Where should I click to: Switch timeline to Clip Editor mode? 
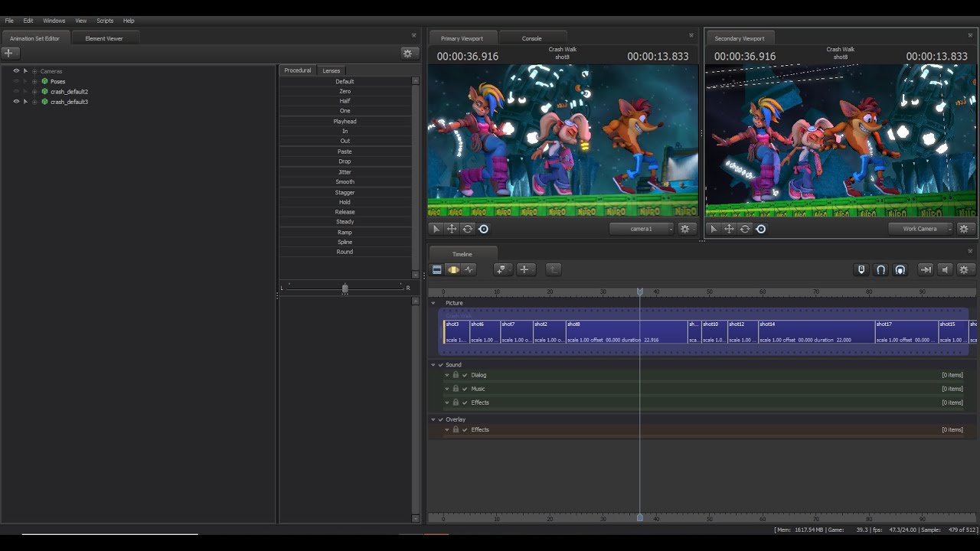click(x=437, y=269)
